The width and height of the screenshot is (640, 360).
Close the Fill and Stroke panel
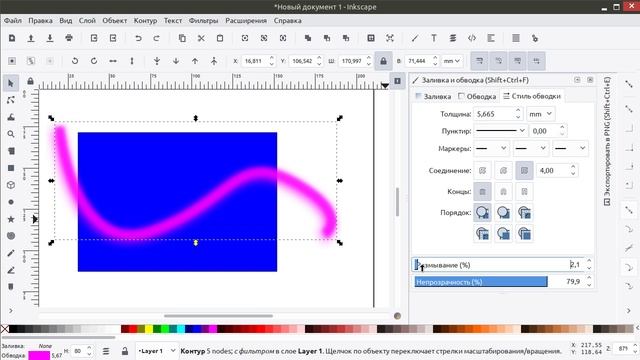(x=590, y=80)
